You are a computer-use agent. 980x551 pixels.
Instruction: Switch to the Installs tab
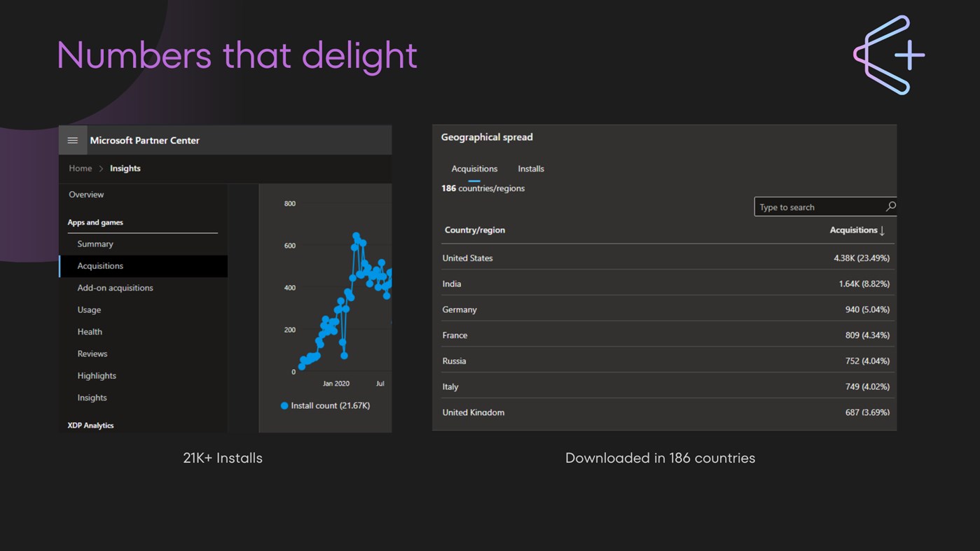click(530, 168)
